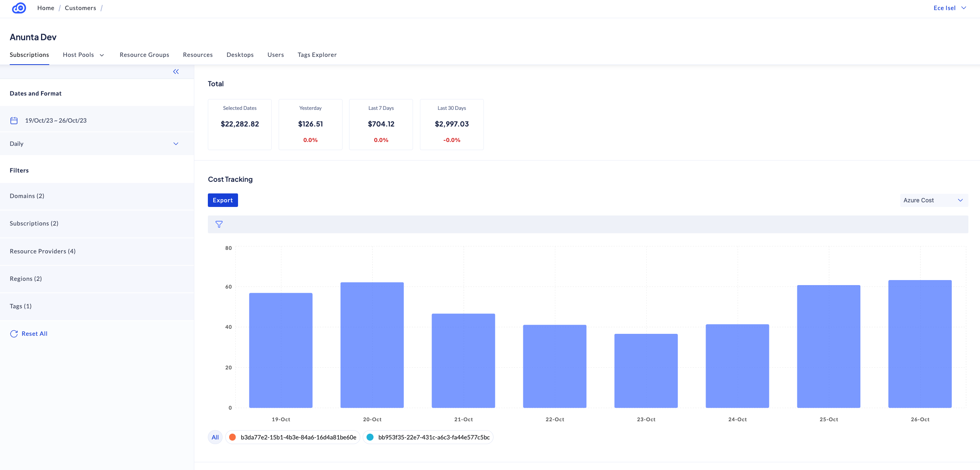Click the funnel filter icon
980x470 pixels.
(219, 224)
